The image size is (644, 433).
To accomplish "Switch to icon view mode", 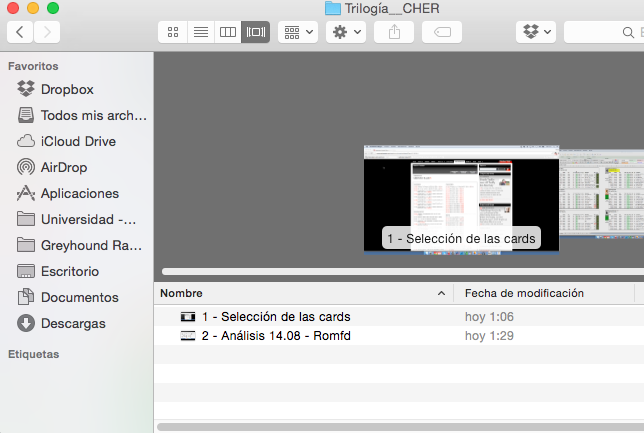I will pos(173,32).
